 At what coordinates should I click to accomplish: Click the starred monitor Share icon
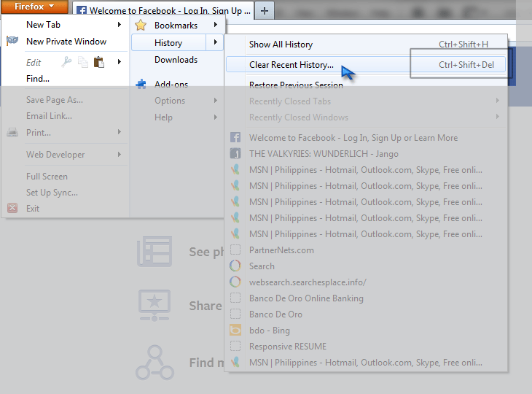tap(154, 305)
